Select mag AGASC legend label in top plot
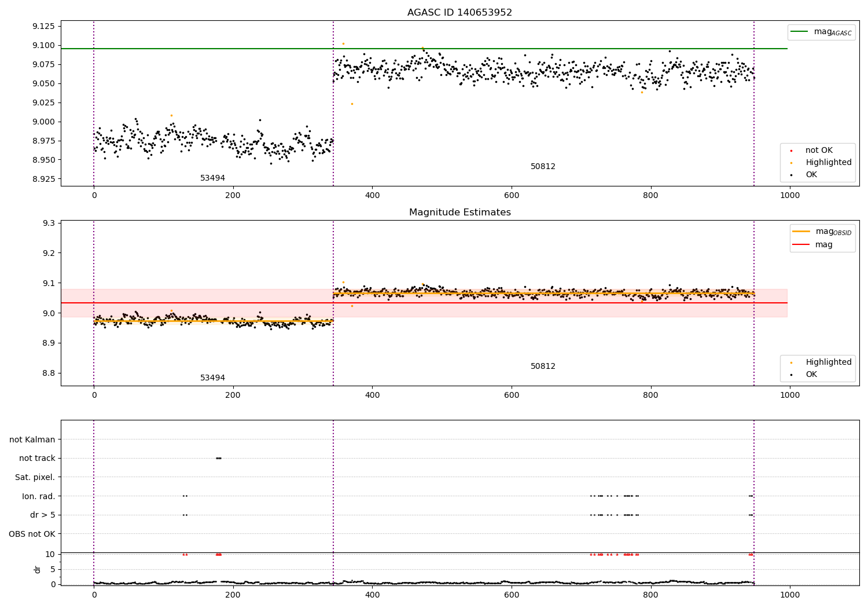This screenshot has height=608, width=868. point(833,32)
